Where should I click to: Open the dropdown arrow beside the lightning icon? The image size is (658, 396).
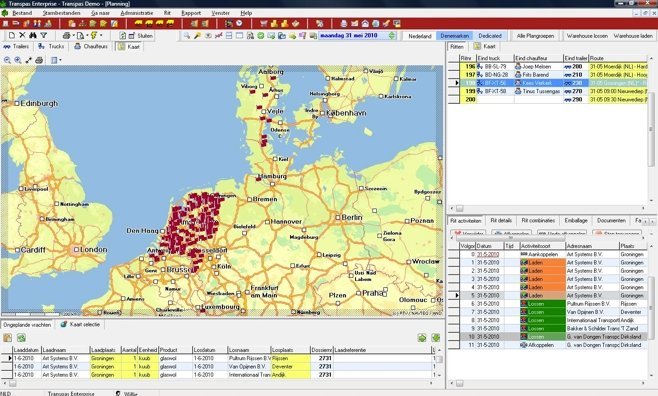tap(101, 36)
